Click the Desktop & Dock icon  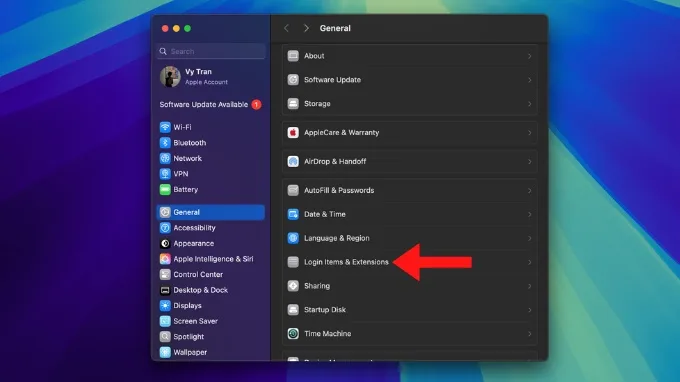(x=165, y=290)
